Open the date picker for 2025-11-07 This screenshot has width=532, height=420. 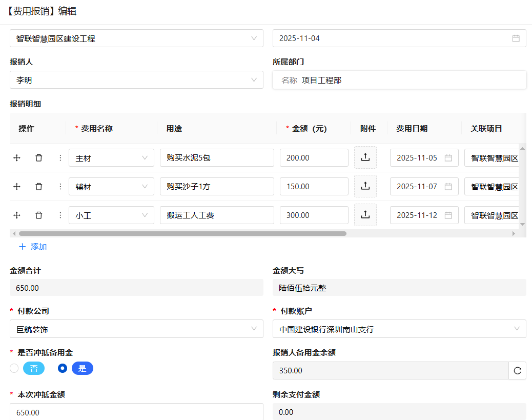pos(448,187)
